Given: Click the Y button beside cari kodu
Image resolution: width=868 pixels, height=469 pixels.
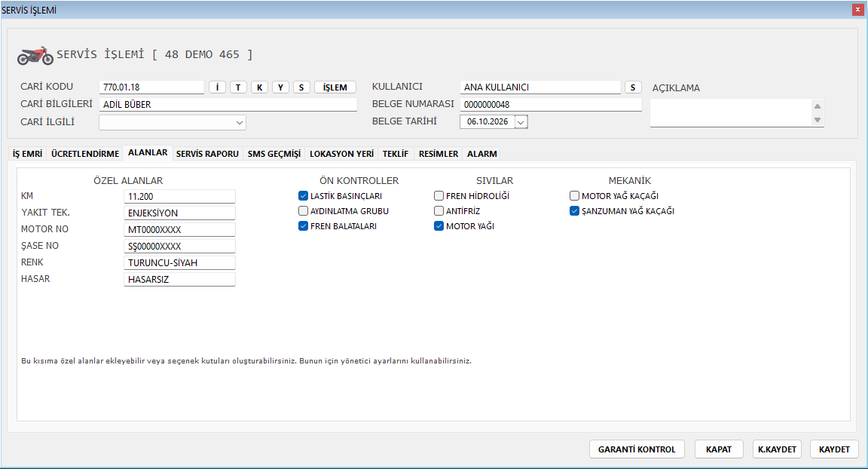Looking at the screenshot, I should pyautogui.click(x=280, y=87).
